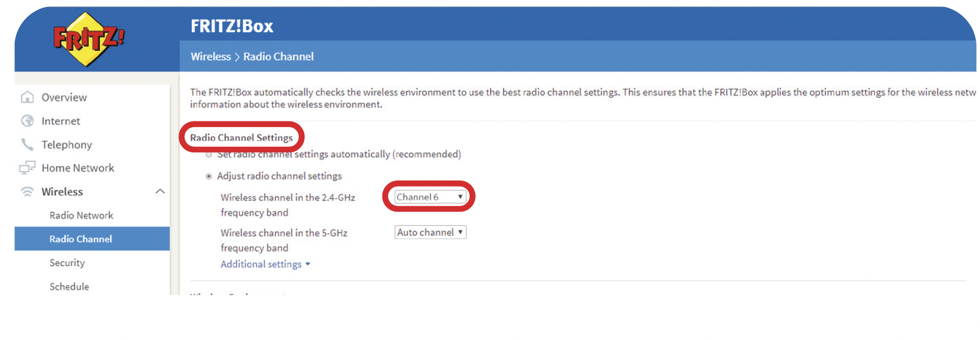Viewport: 980px width, 340px height.
Task: Open the Security submenu item
Action: (x=67, y=263)
